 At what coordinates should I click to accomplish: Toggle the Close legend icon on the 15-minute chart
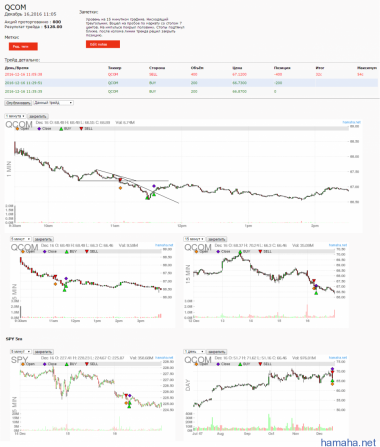pyautogui.click(x=218, y=251)
